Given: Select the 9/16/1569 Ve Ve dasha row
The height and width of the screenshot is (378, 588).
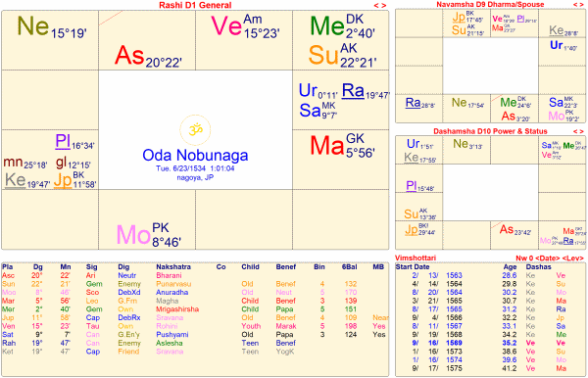Looking at the screenshot, I should (x=489, y=343).
